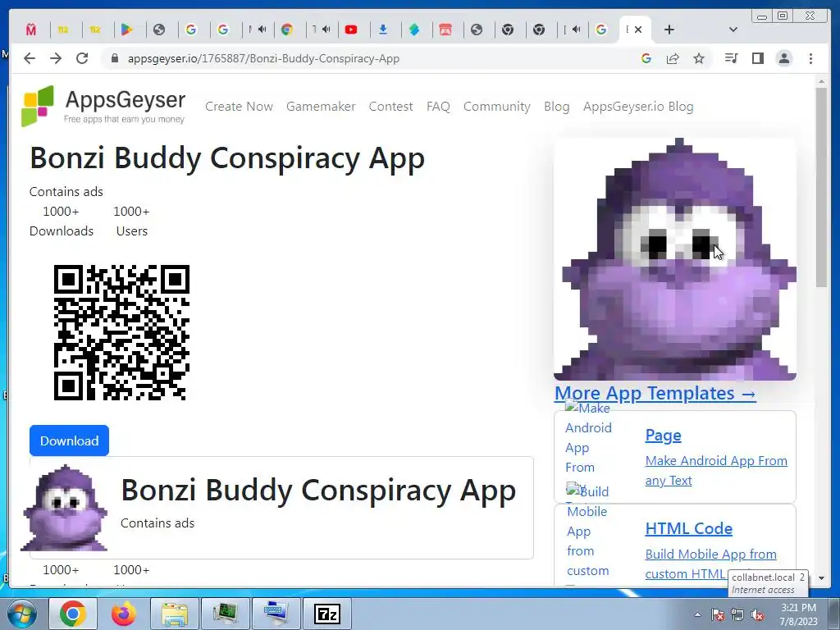Toggle the Chrome side panel icon
This screenshot has height=630, width=840.
(757, 58)
